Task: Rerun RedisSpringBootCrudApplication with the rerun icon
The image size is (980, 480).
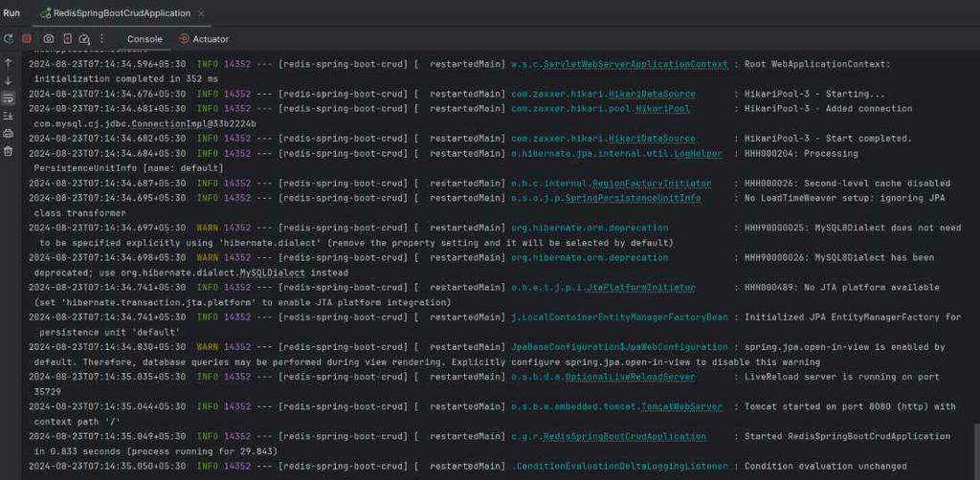Action: [8, 38]
